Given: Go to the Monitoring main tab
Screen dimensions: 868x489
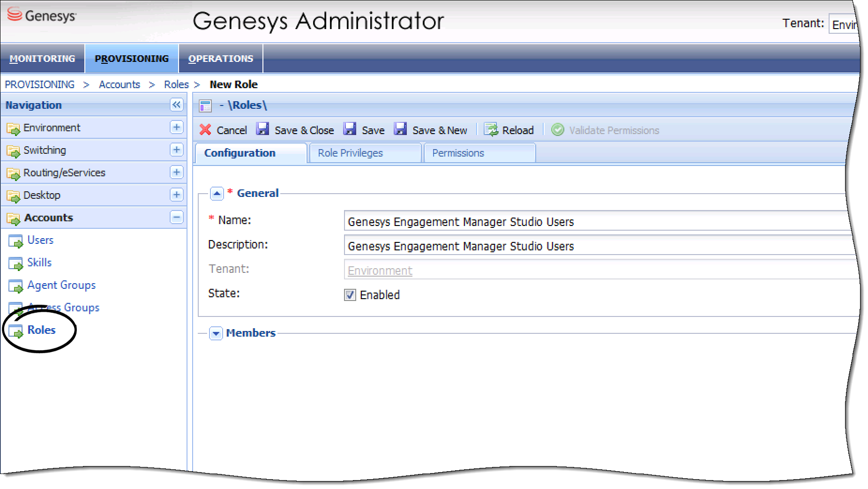Looking at the screenshot, I should pos(42,59).
